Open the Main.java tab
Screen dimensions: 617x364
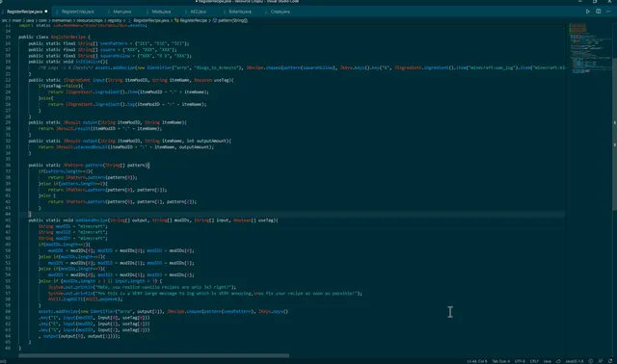[x=122, y=12]
